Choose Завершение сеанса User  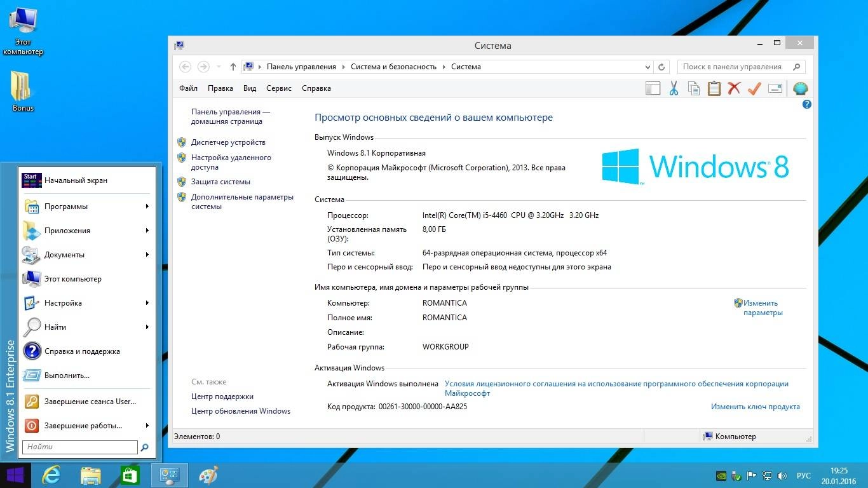pos(88,402)
